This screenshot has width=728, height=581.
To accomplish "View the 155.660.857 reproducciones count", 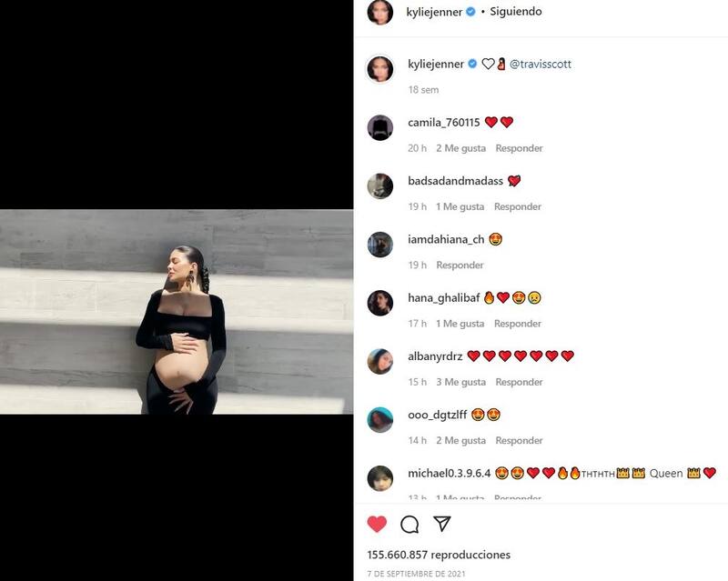I will pos(439,555).
